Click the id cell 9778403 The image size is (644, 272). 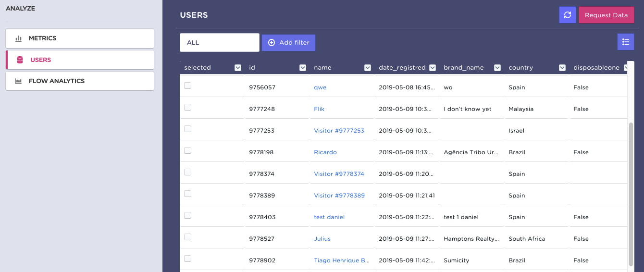tap(262, 217)
